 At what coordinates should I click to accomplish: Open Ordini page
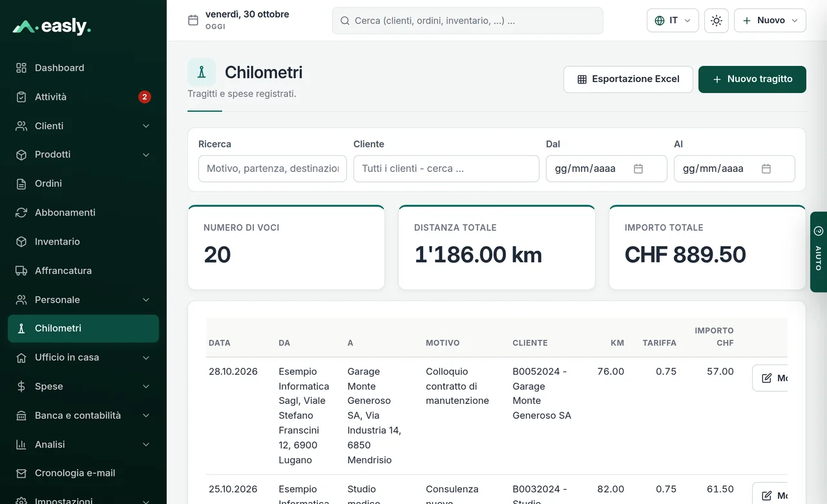click(x=83, y=184)
